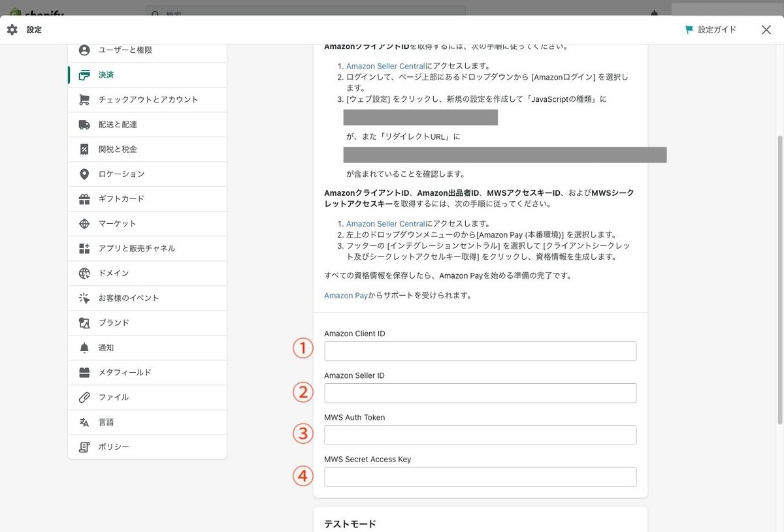Open 配送と配達 settings

(x=147, y=125)
